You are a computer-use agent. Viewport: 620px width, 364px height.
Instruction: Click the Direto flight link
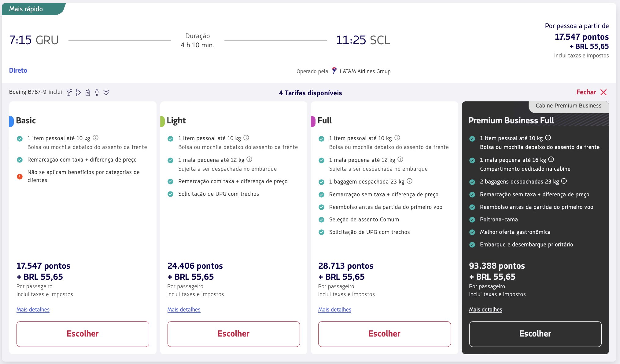[x=18, y=71]
